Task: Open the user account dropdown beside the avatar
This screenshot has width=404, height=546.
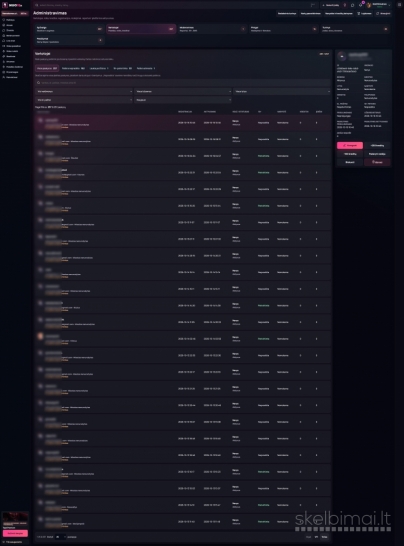Action: 379,5
